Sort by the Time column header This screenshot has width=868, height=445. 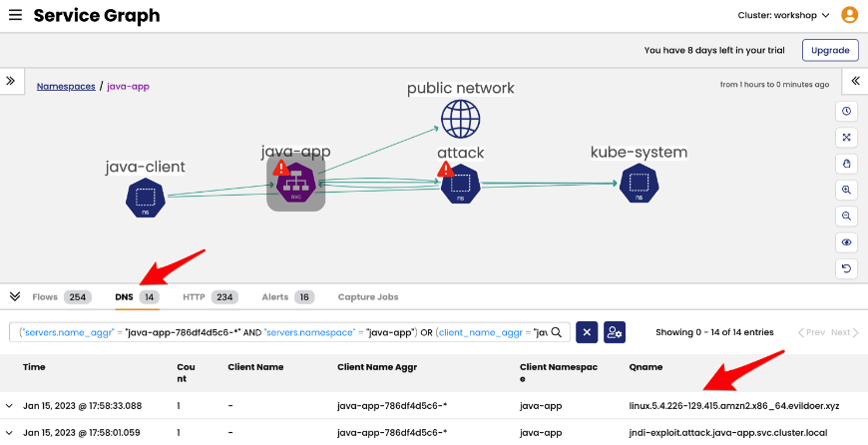click(34, 367)
